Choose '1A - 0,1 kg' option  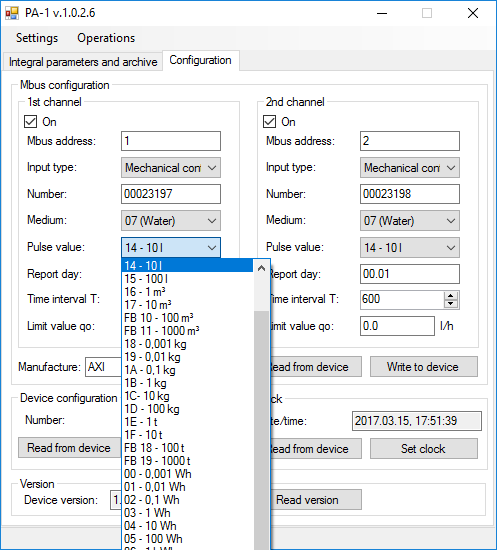[x=187, y=370]
